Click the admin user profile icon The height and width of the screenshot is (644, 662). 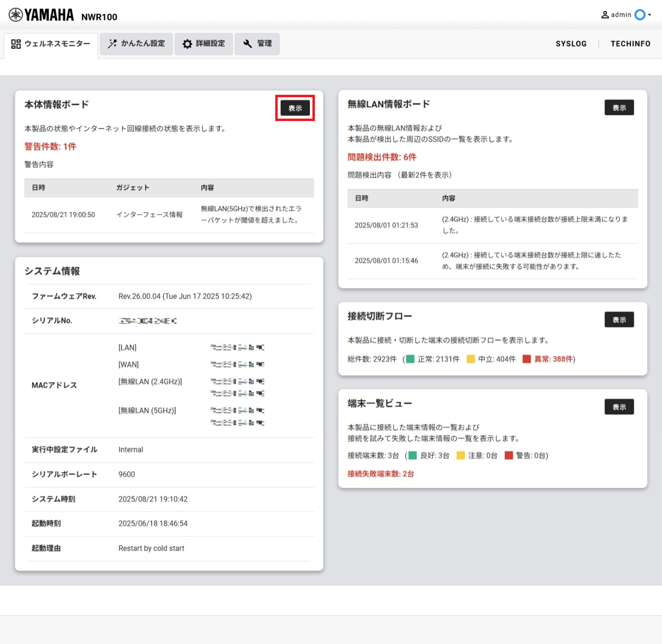point(605,14)
